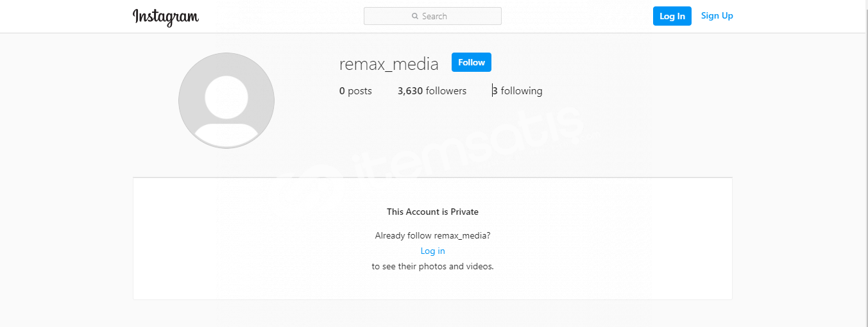Click the word "Search" placeholder text

click(x=434, y=16)
